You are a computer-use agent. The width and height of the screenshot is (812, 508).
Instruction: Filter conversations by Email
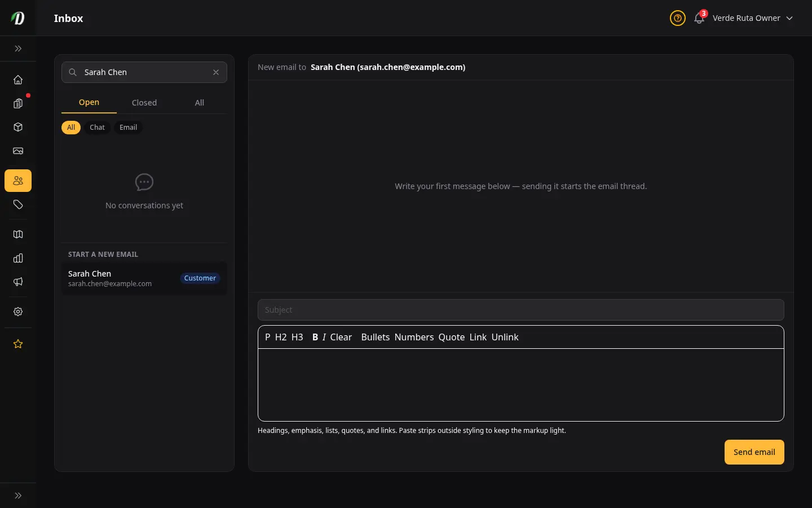[x=128, y=128]
